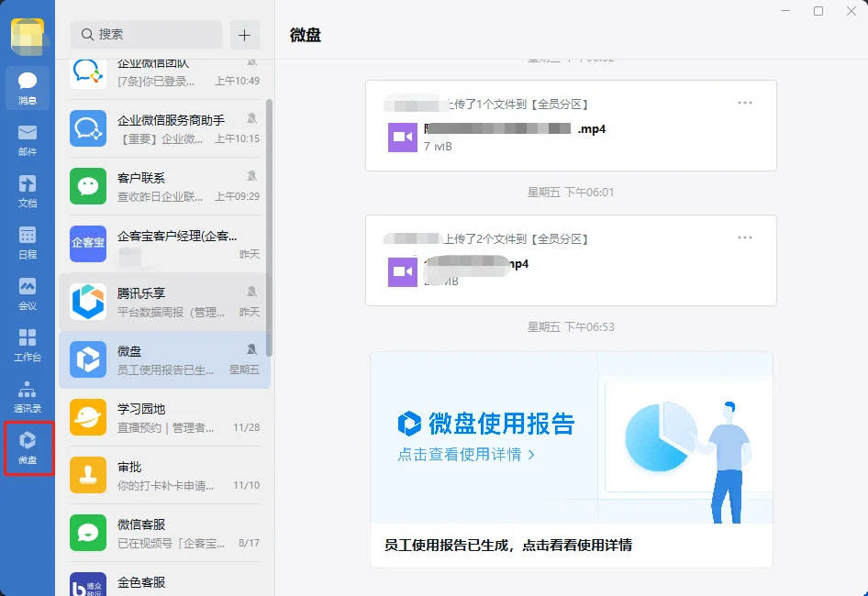
Task: Click 查收昨日企业联 message preview
Action: tap(160, 196)
